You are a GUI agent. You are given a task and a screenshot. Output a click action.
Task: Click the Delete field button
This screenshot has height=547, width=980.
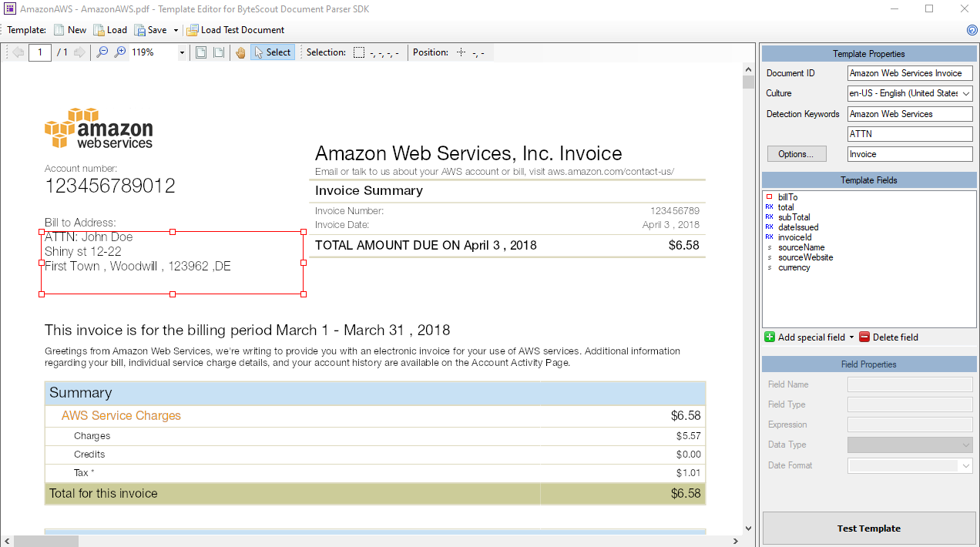(888, 337)
